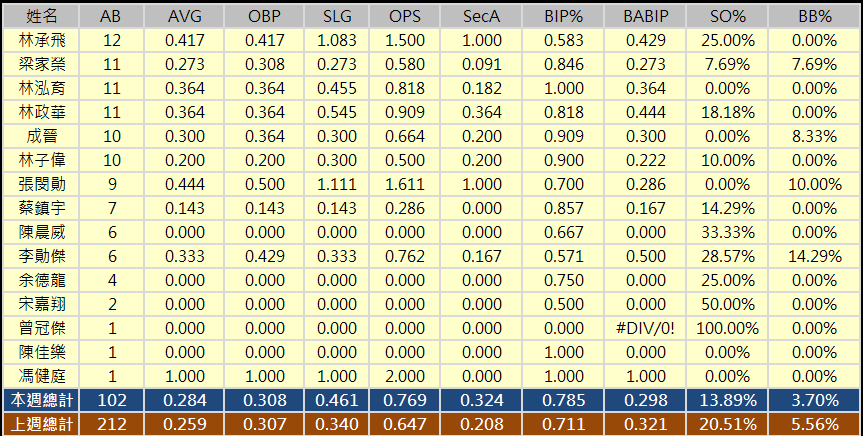Select the 上週總計 row label
This screenshot has height=436, width=863.
click(x=42, y=424)
